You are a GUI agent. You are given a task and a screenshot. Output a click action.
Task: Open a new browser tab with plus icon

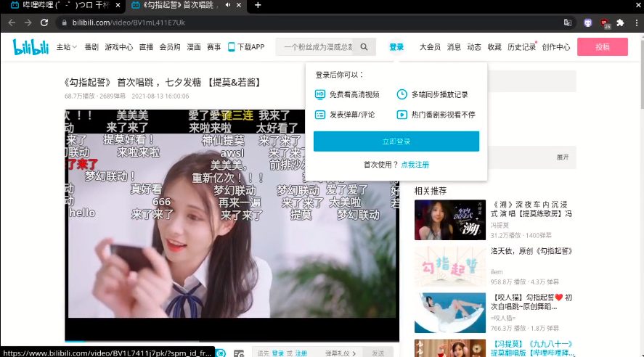258,5
